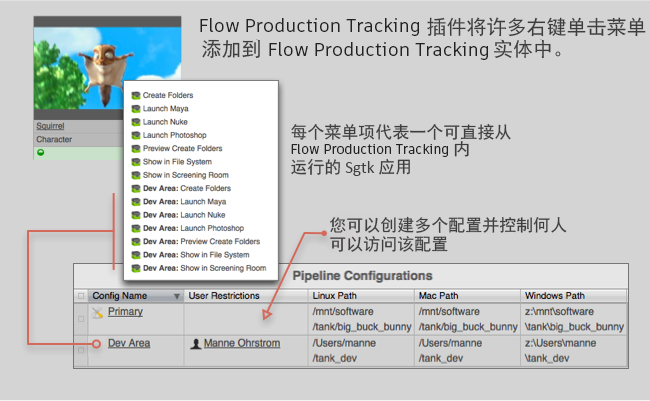This screenshot has width=650, height=401.
Task: Check the Primary row checkbox
Action: point(81,319)
